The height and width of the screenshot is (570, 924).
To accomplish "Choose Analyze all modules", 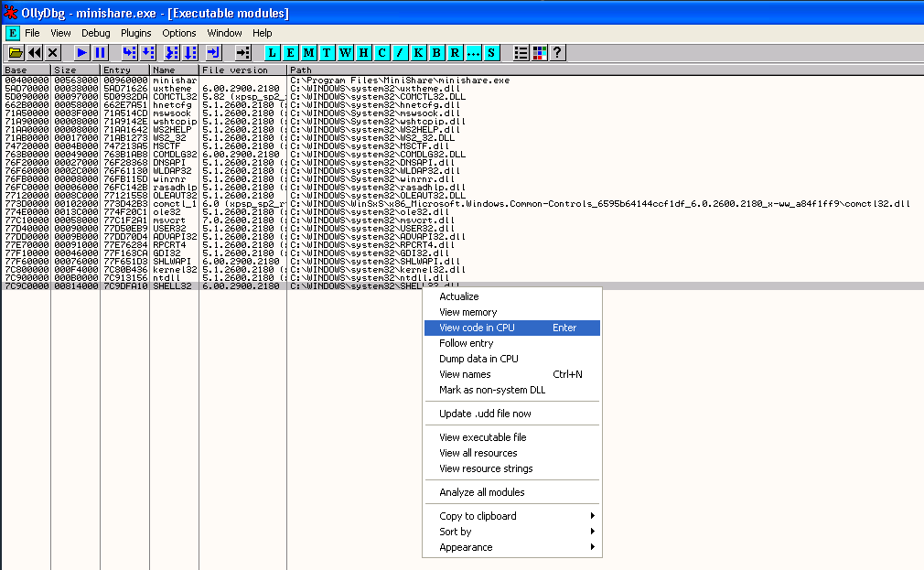I will click(512, 492).
